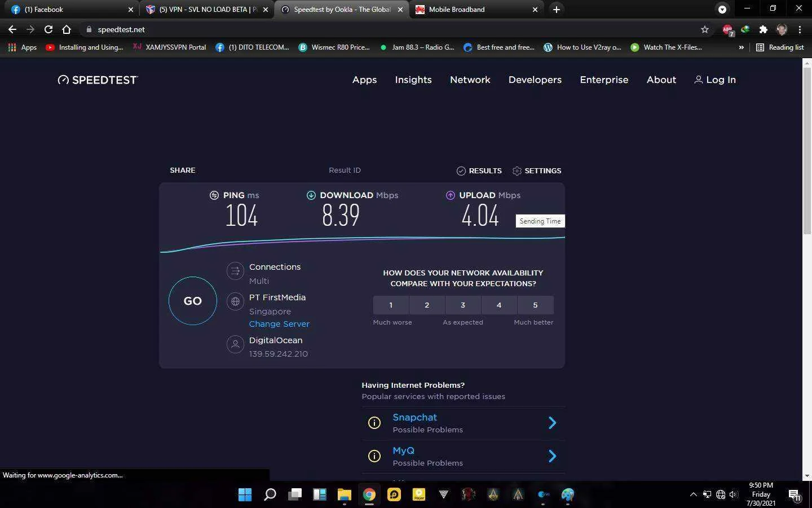
Task: Rate network availability as 2
Action: (427, 305)
